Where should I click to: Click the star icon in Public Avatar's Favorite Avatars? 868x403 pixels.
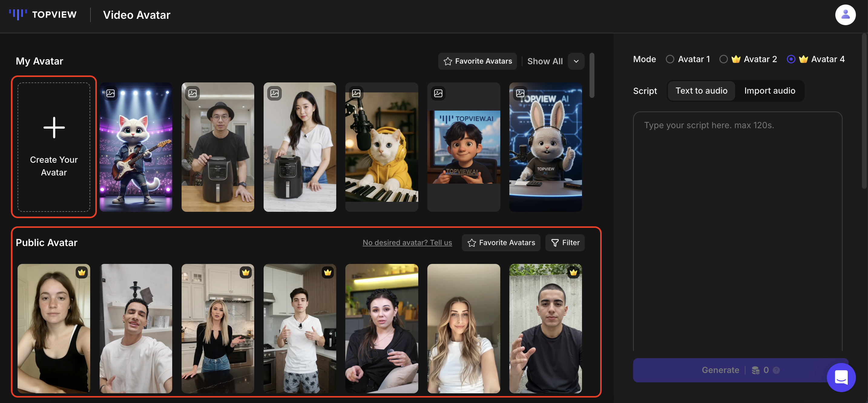(x=472, y=242)
